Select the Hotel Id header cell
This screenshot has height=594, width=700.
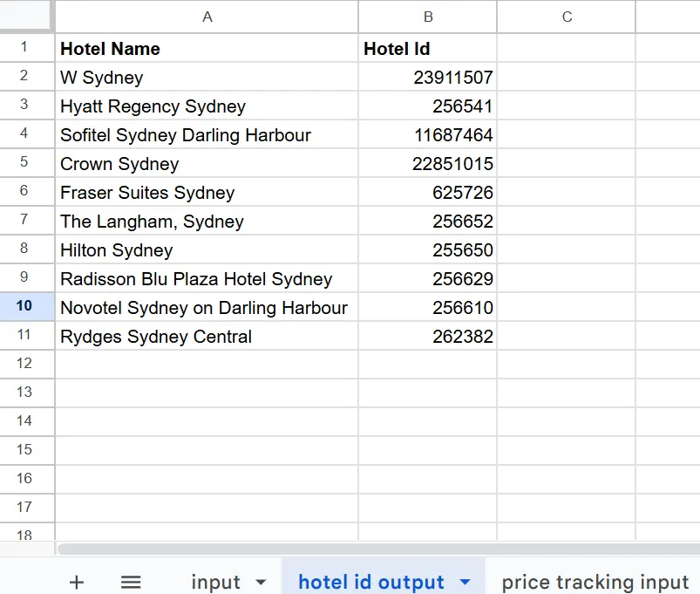[x=428, y=48]
